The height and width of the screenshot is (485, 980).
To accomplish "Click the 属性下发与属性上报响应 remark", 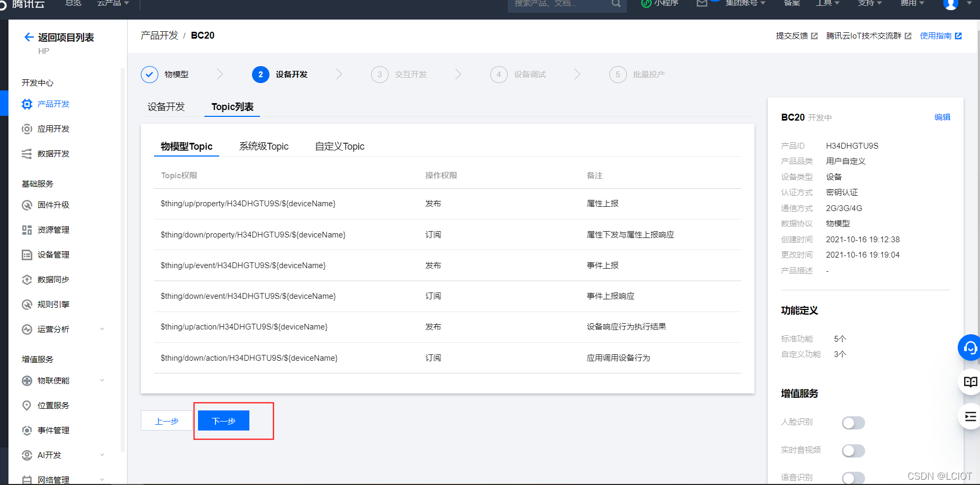I will (630, 235).
